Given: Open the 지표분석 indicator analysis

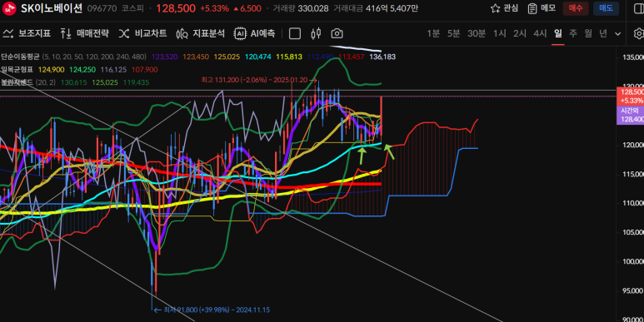Looking at the screenshot, I should pos(201,33).
